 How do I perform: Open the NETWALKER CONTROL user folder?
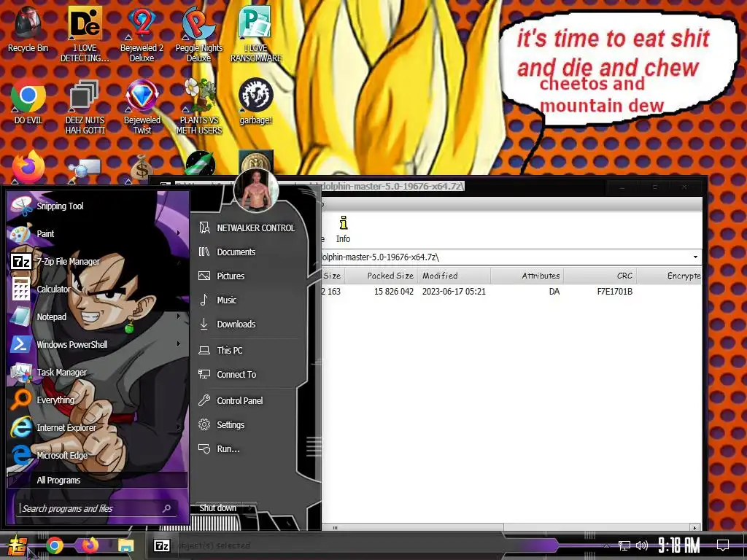(247, 228)
